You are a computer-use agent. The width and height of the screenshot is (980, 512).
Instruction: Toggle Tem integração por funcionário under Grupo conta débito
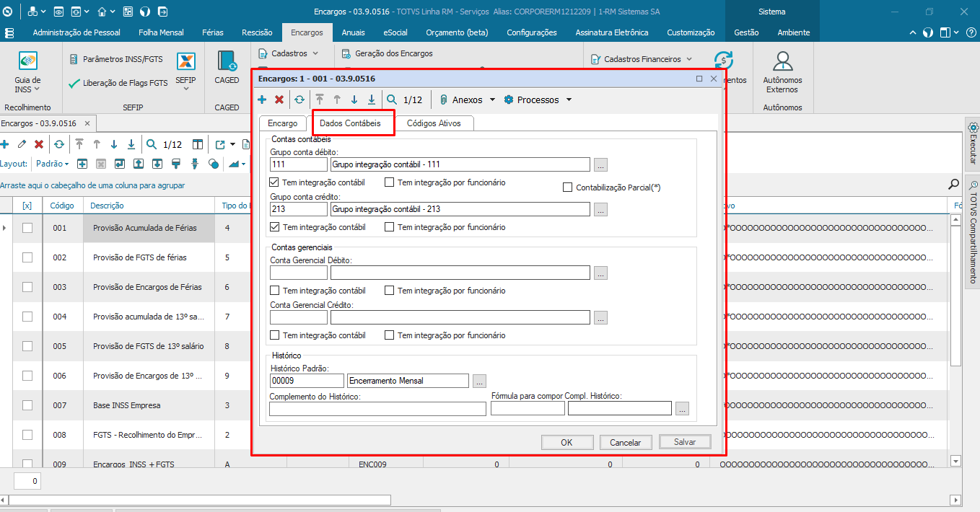click(x=390, y=182)
